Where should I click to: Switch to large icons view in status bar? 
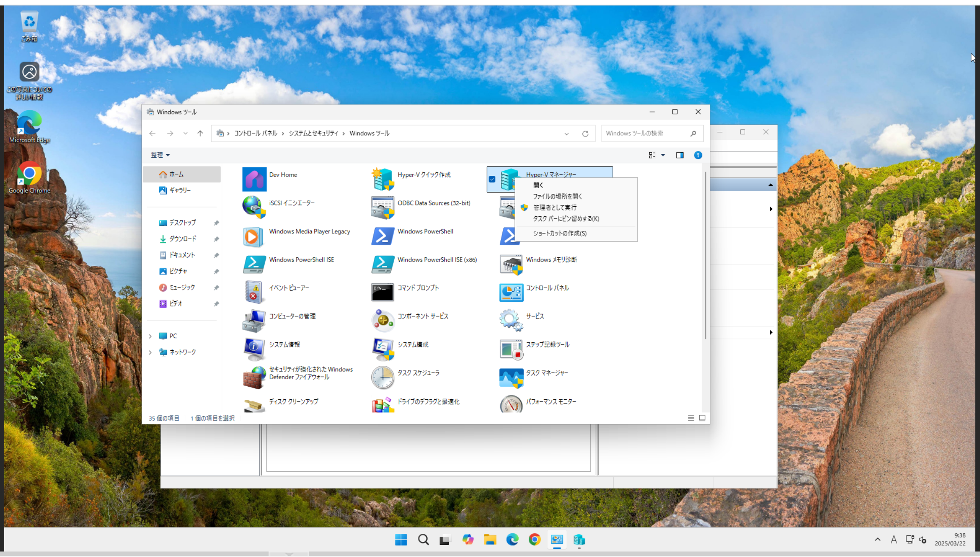click(702, 418)
